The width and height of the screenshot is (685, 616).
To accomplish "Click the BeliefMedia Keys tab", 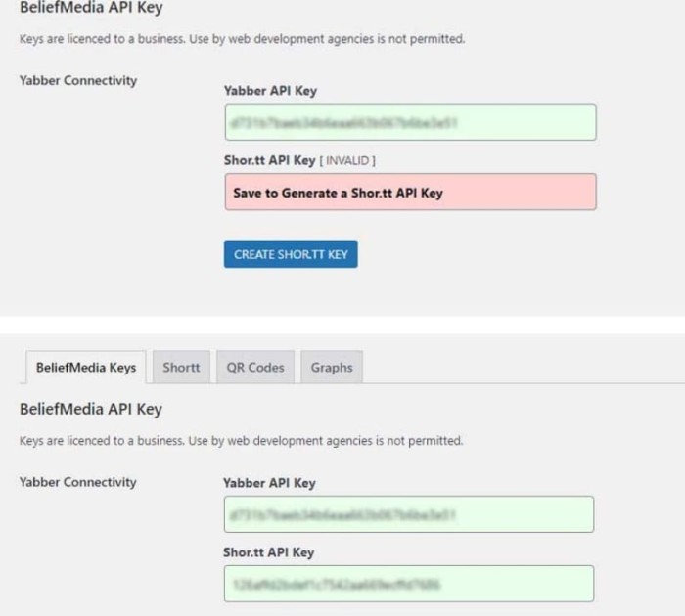I will coord(84,367).
